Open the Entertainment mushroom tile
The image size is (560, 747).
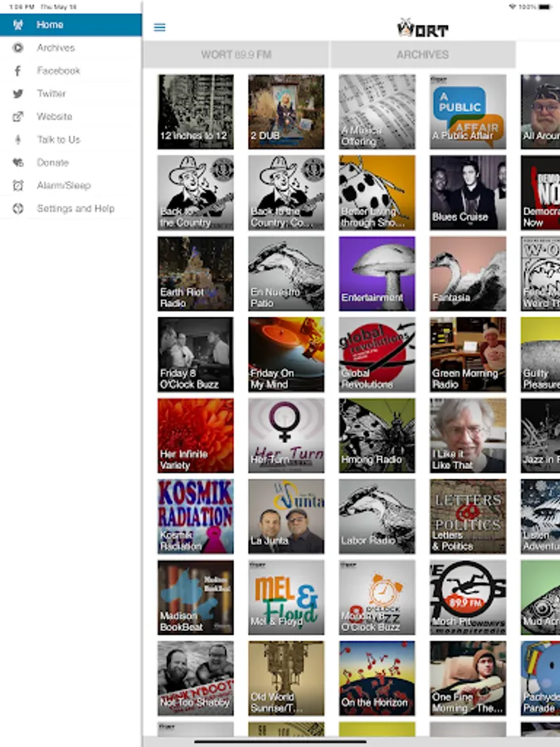pyautogui.click(x=377, y=273)
